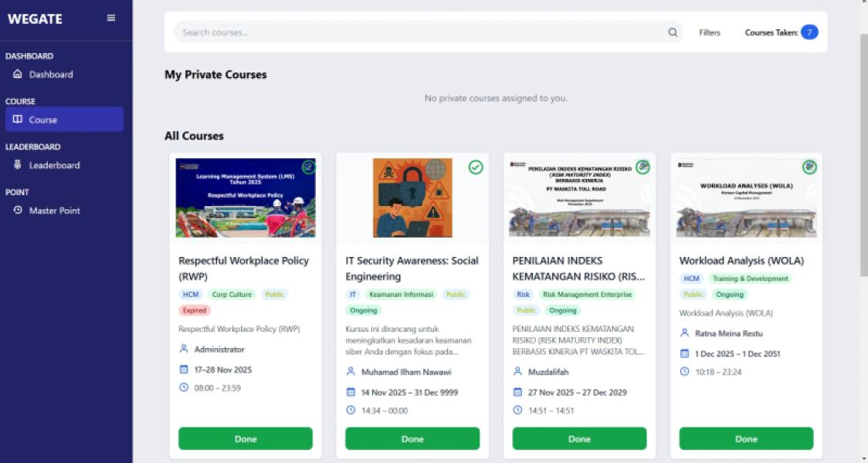Open the Filters options
This screenshot has width=868, height=463.
click(710, 32)
